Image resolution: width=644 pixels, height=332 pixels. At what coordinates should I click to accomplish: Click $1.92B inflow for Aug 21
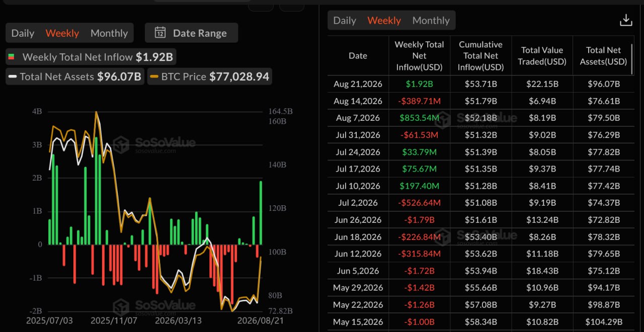[x=419, y=84]
